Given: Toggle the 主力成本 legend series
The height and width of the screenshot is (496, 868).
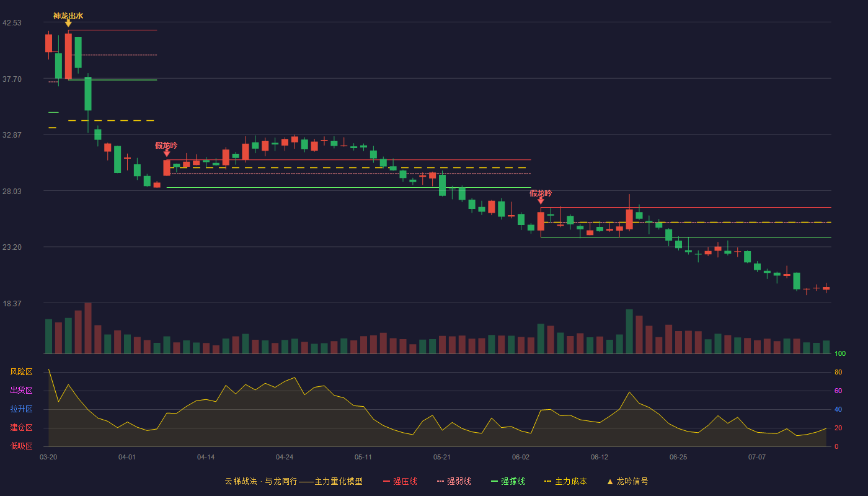Looking at the screenshot, I should click(565, 481).
